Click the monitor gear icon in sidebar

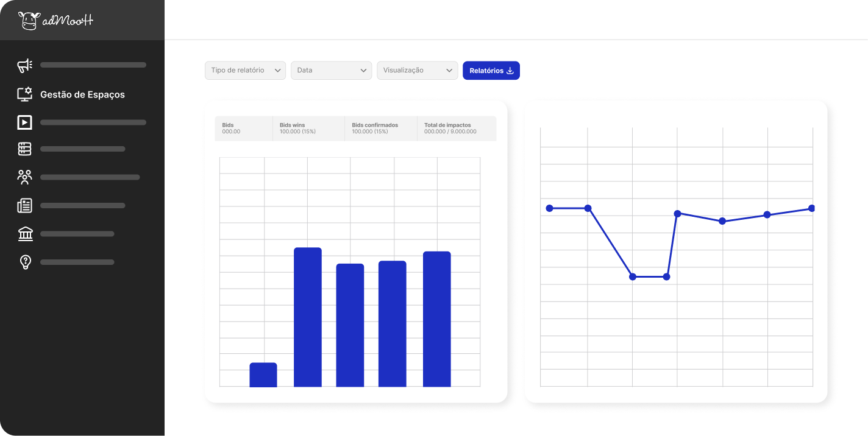pyautogui.click(x=25, y=94)
